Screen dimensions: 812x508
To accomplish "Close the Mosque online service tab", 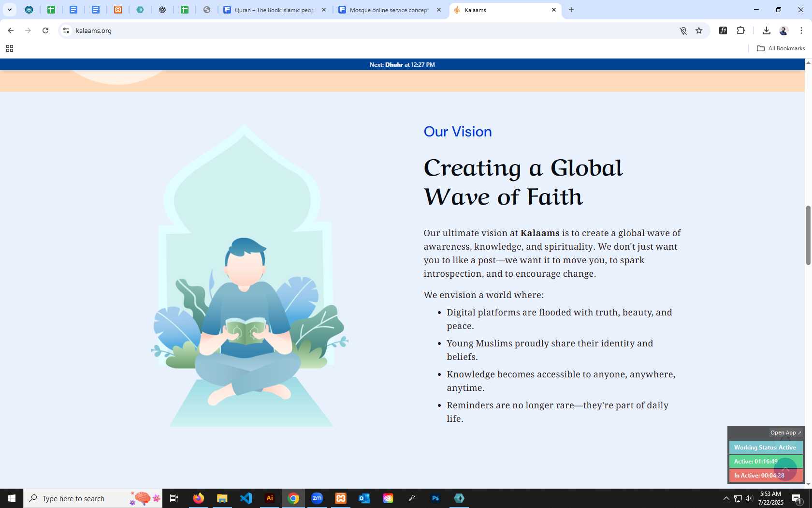I will pyautogui.click(x=439, y=10).
